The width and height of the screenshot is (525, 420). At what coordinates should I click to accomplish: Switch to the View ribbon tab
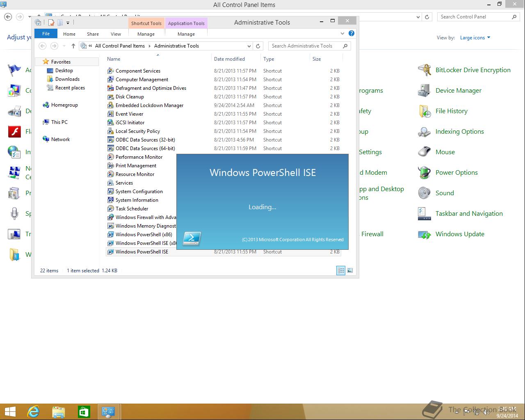tap(116, 34)
